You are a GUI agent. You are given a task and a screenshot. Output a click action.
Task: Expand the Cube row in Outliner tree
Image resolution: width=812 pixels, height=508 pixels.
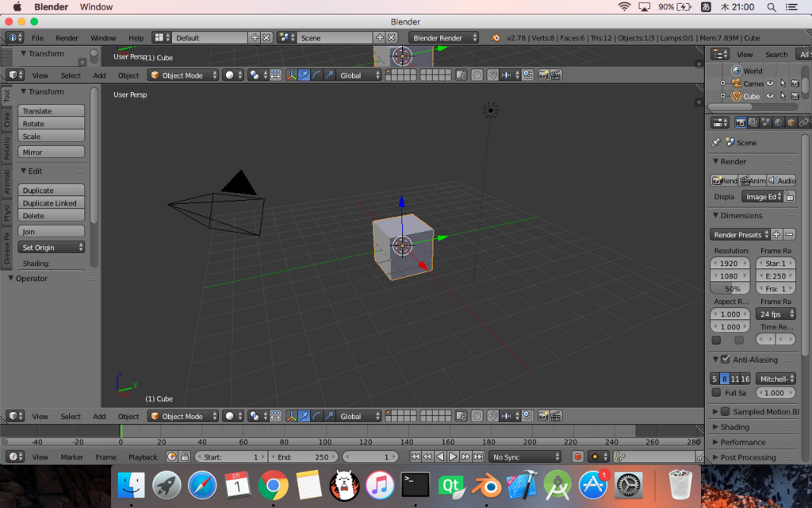[723, 96]
